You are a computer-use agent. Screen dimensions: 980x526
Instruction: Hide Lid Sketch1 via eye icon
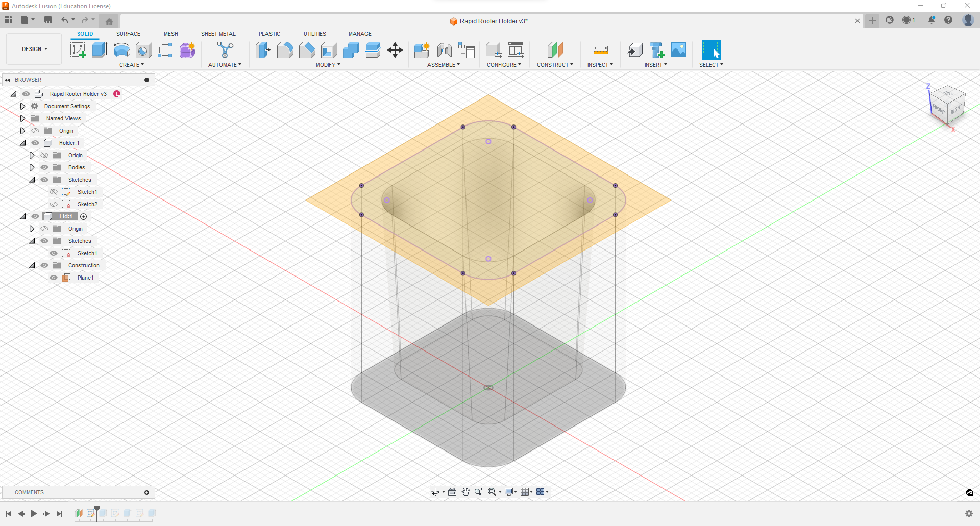[x=54, y=253]
